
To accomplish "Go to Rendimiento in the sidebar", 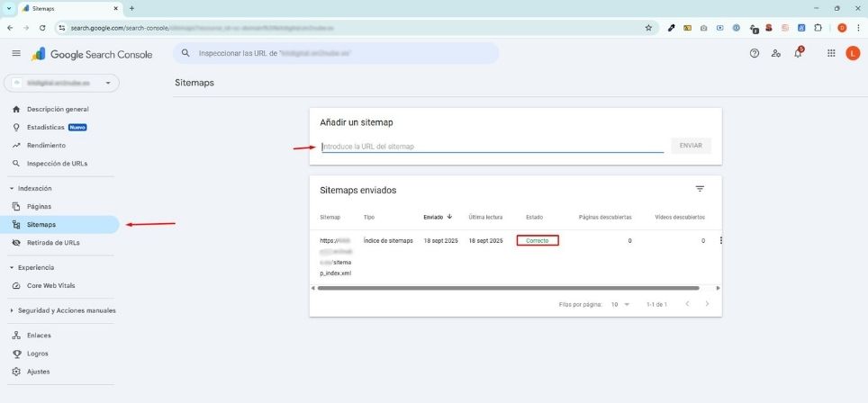I will 46,145.
